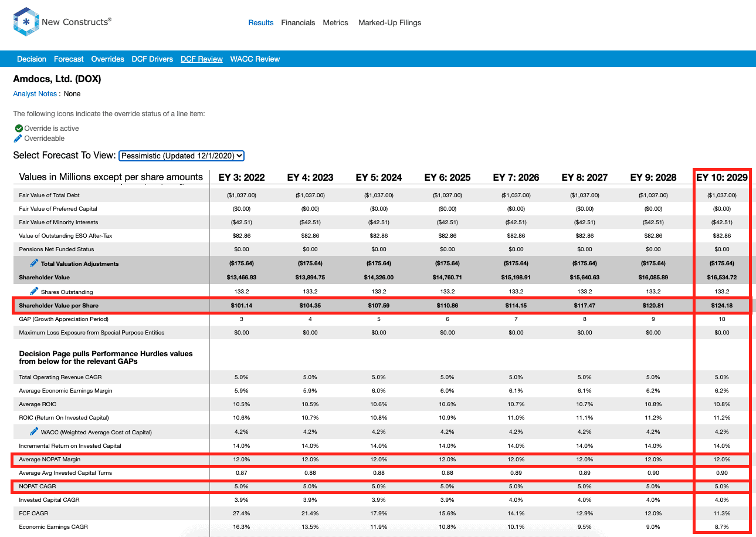Image resolution: width=756 pixels, height=537 pixels.
Task: Click the GAP (Growth Appreciation Period) label
Action: pyautogui.click(x=64, y=319)
